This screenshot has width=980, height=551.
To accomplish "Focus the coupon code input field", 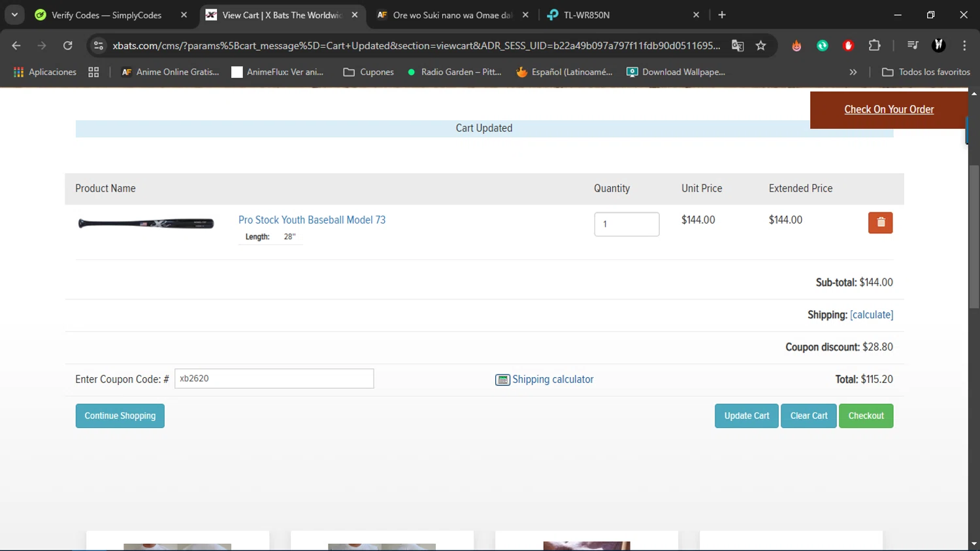I will click(274, 378).
